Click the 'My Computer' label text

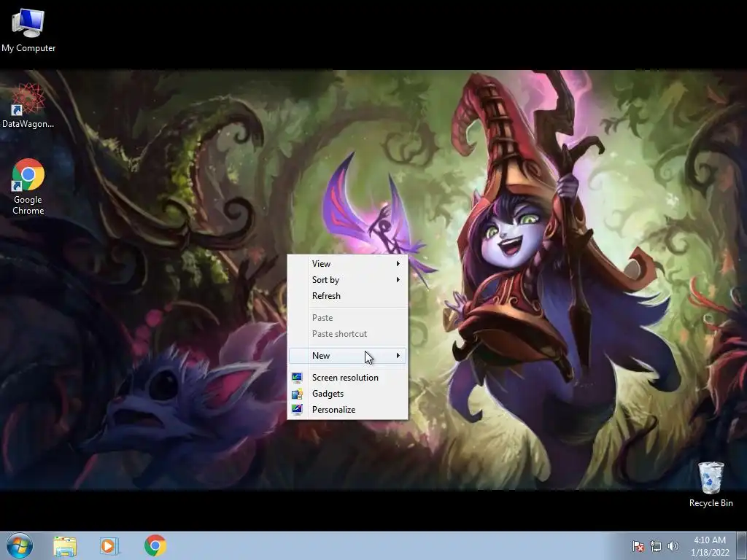(x=28, y=48)
